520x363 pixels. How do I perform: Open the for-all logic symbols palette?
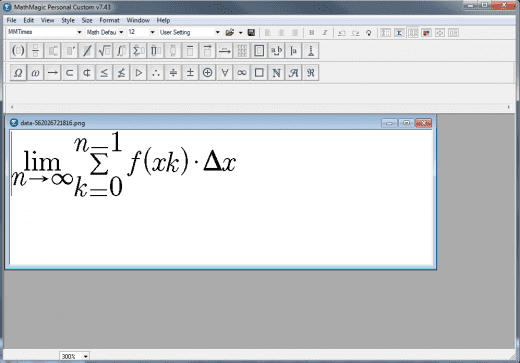[x=225, y=73]
